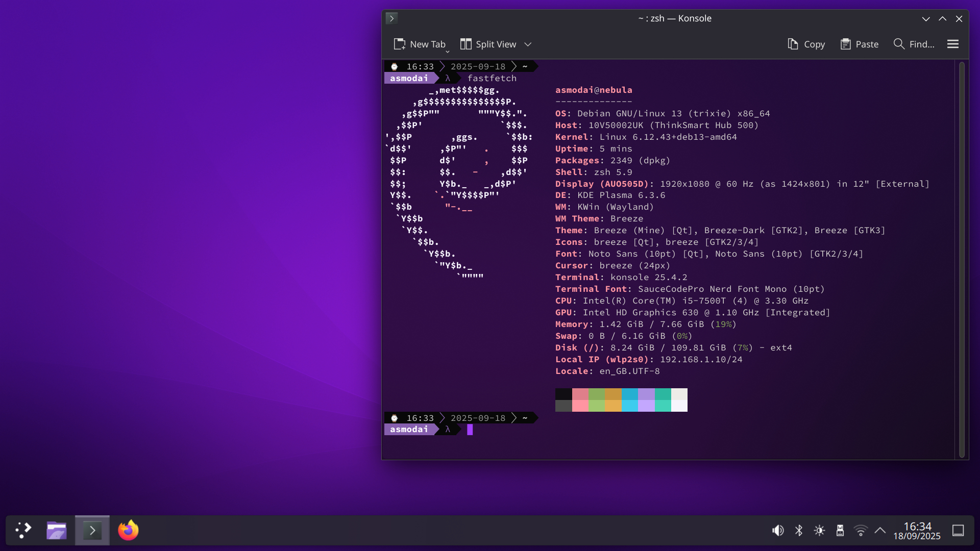This screenshot has height=551, width=980.
Task: Expand hidden system tray icons arrow
Action: tap(880, 531)
